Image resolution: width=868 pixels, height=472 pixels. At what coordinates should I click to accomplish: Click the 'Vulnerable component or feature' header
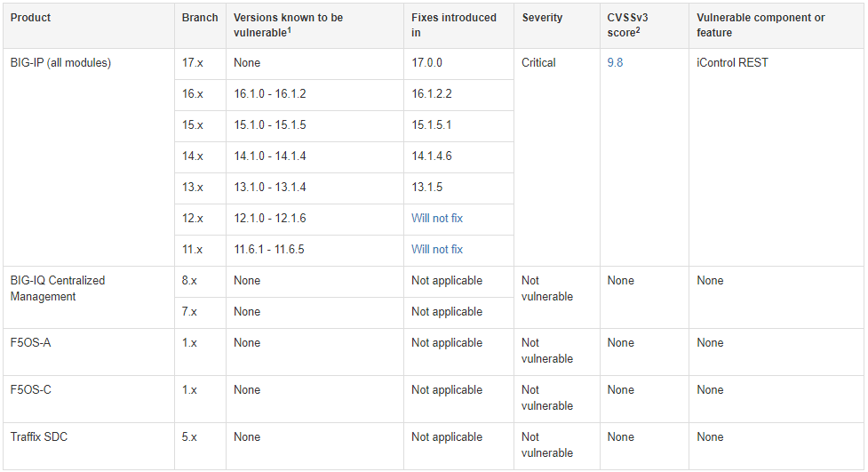click(760, 25)
